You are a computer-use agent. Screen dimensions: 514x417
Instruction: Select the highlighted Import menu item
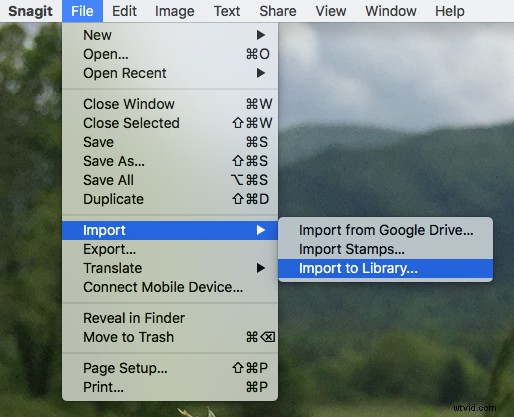pyautogui.click(x=170, y=230)
